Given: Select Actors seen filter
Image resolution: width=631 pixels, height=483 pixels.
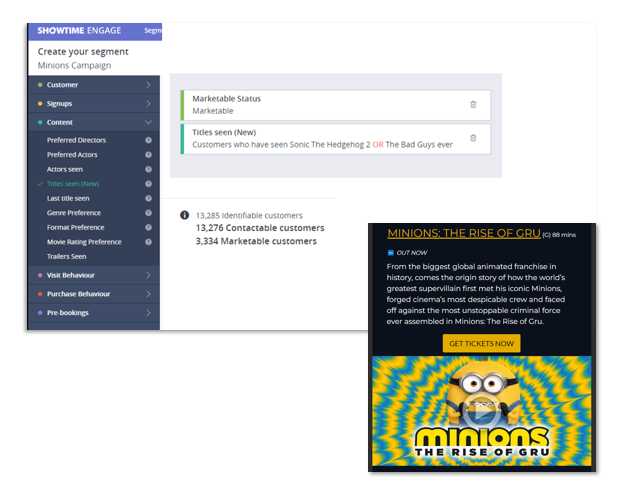Looking at the screenshot, I should point(65,169).
